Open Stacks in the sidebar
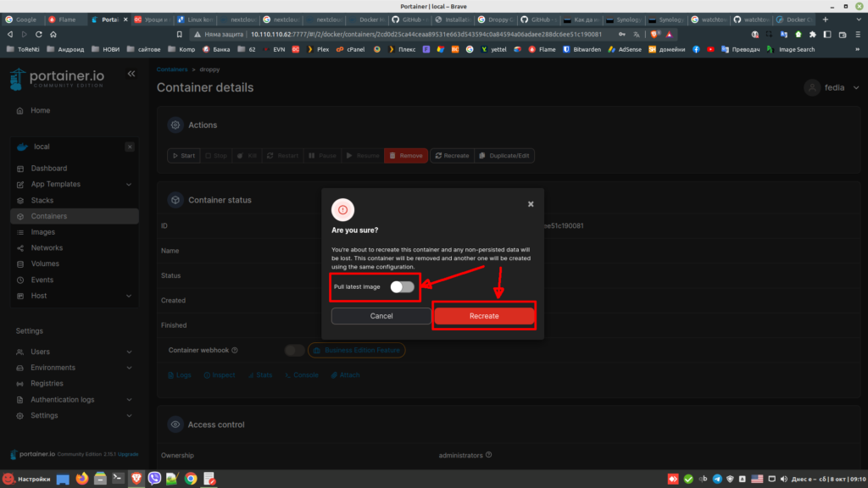The width and height of the screenshot is (868, 488). coord(42,200)
